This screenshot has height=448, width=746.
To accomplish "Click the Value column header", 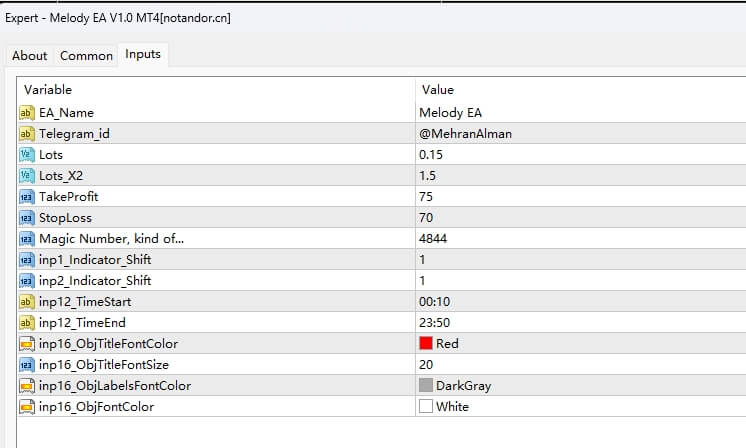I will click(581, 90).
